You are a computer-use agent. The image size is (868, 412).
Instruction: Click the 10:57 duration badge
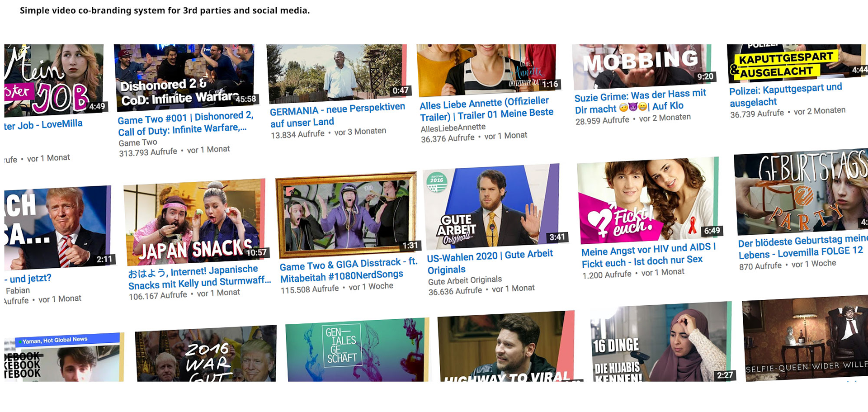[x=256, y=252]
